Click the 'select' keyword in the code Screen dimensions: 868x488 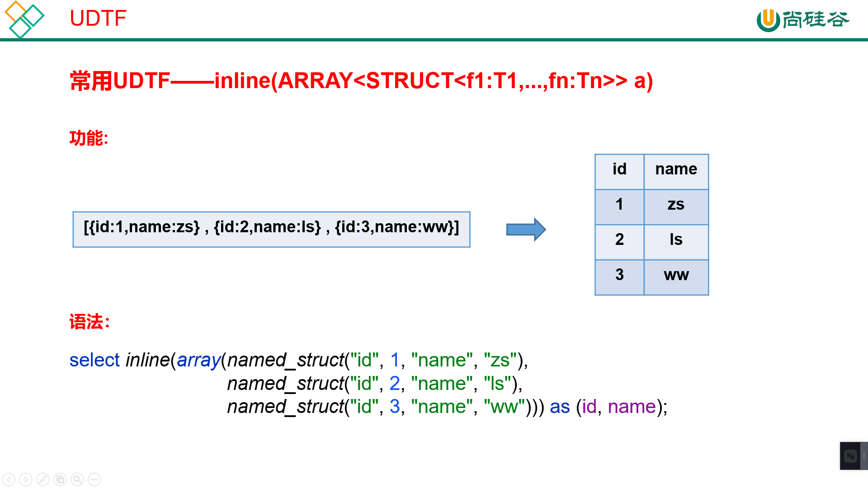click(94, 360)
